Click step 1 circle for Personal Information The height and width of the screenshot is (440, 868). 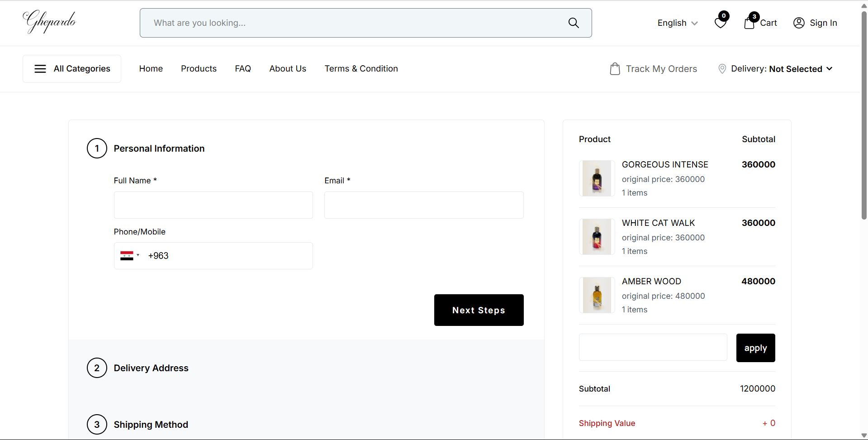[x=97, y=148]
